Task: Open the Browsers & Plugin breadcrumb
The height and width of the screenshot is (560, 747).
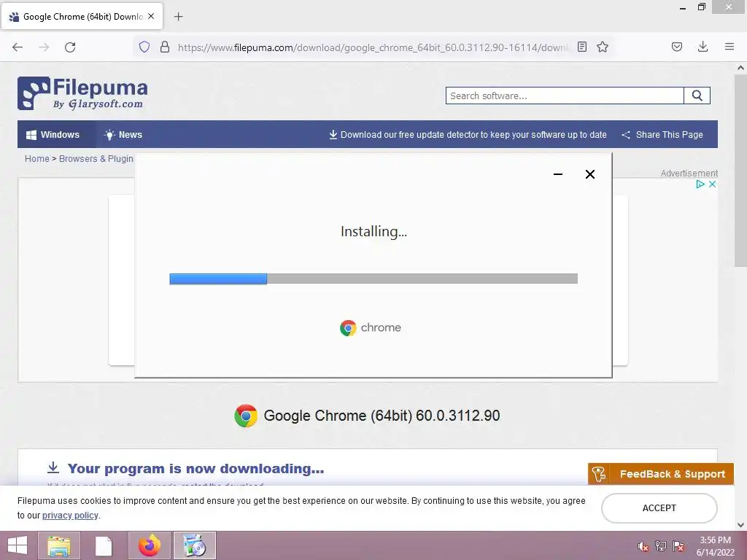Action: click(96, 158)
